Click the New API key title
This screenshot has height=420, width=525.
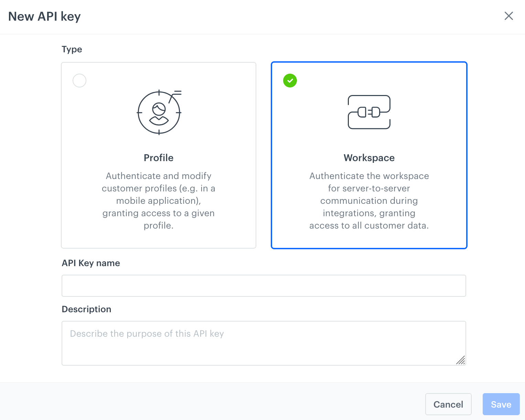(x=44, y=16)
